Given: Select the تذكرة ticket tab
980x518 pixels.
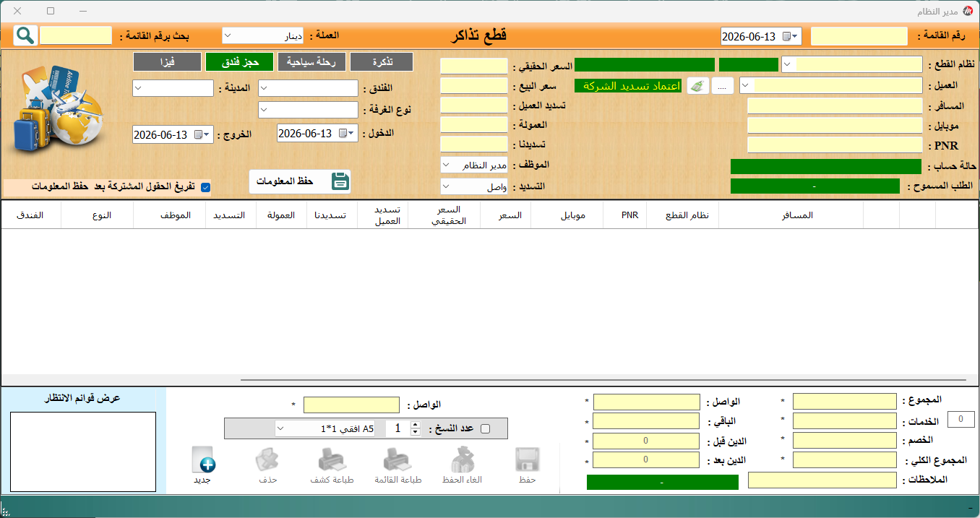Looking at the screenshot, I should [382, 62].
